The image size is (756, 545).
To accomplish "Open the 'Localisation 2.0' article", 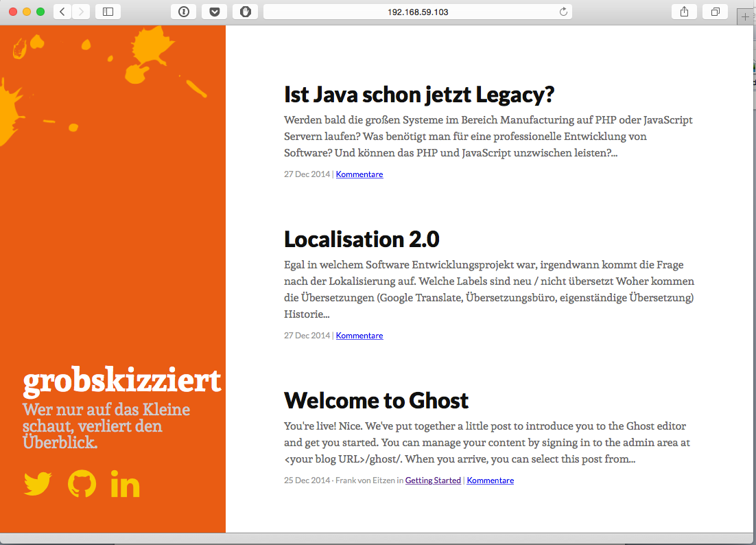I will pos(362,240).
